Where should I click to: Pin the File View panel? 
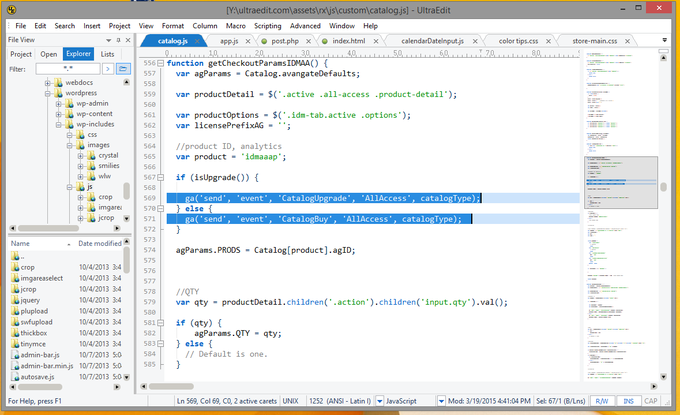tap(118, 40)
